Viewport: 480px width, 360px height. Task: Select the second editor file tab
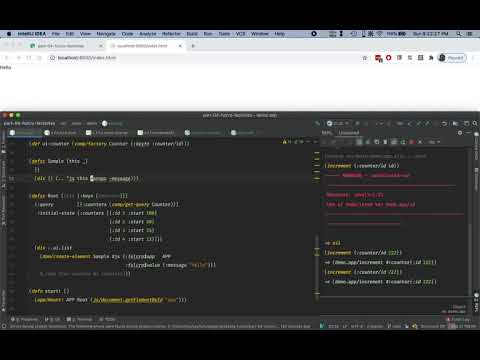click(x=61, y=133)
